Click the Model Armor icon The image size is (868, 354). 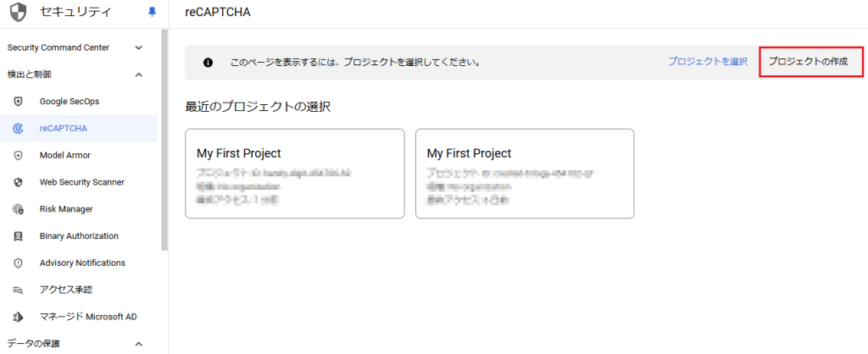[x=18, y=155]
